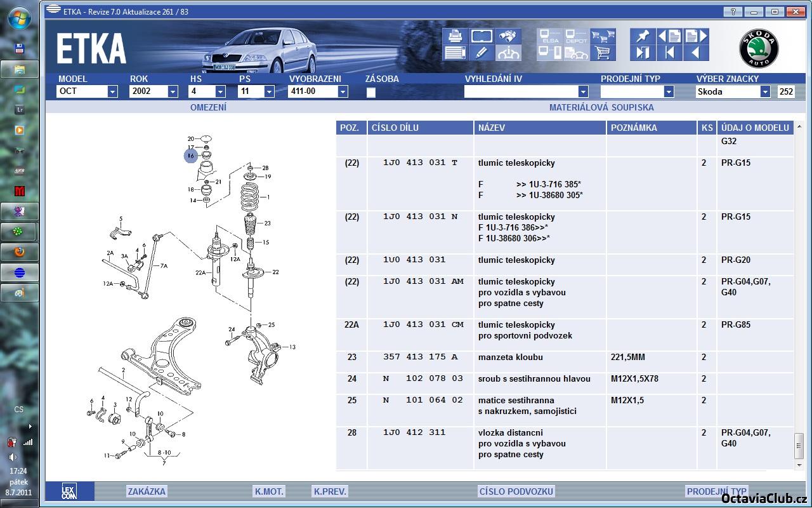The height and width of the screenshot is (508, 812).
Task: Click the printer icon in the toolbar
Action: point(454,36)
